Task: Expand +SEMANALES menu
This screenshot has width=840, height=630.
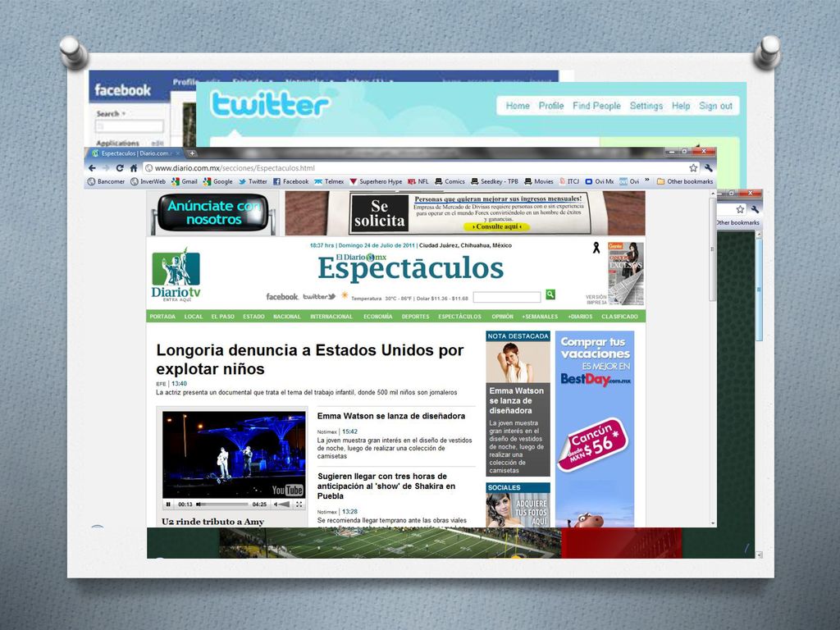Action: coord(540,317)
